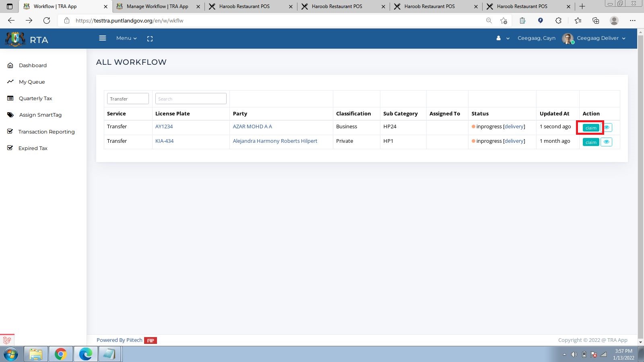Screen dimensions: 644x362
Task: Open Google Chrome from taskbar
Action: pos(61,354)
